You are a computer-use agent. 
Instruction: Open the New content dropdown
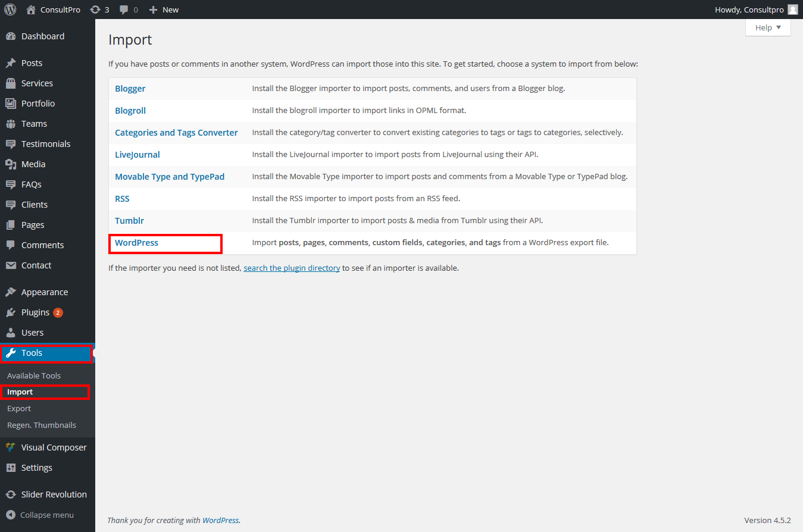click(x=164, y=10)
